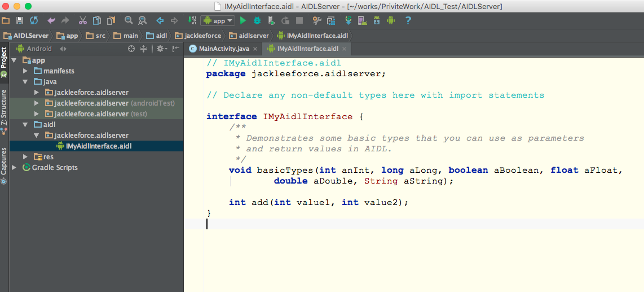Click the purple Undo arrow

point(51,21)
